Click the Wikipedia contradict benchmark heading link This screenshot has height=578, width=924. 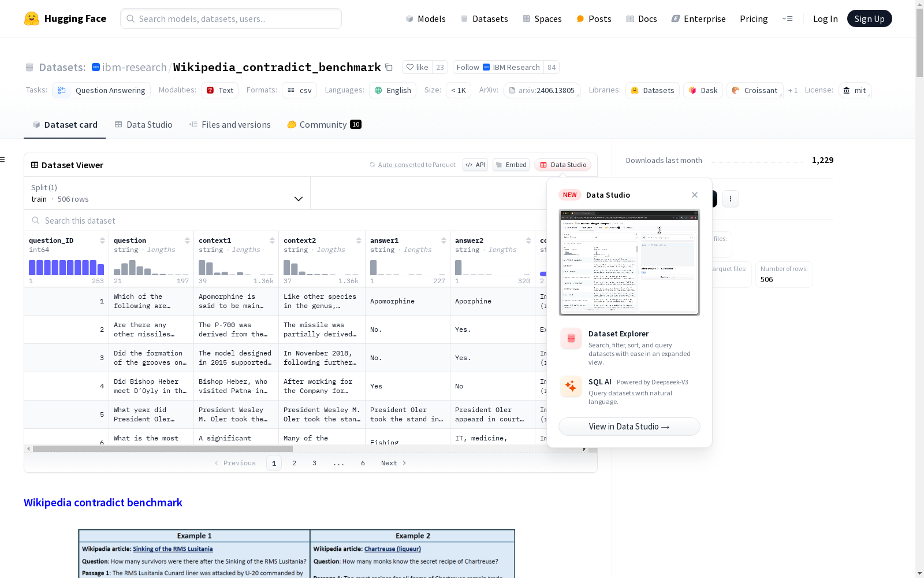pos(103,503)
